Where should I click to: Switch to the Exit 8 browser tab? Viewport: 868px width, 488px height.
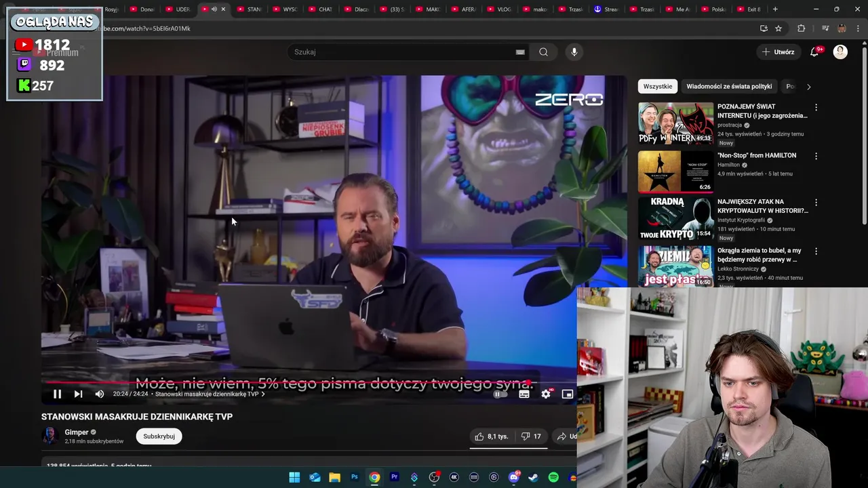tap(749, 9)
